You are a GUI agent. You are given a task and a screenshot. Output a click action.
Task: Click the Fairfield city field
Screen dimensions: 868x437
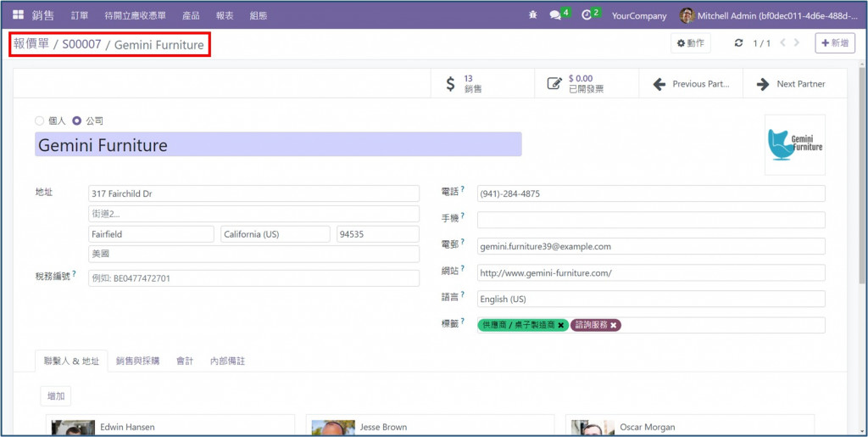tap(151, 234)
